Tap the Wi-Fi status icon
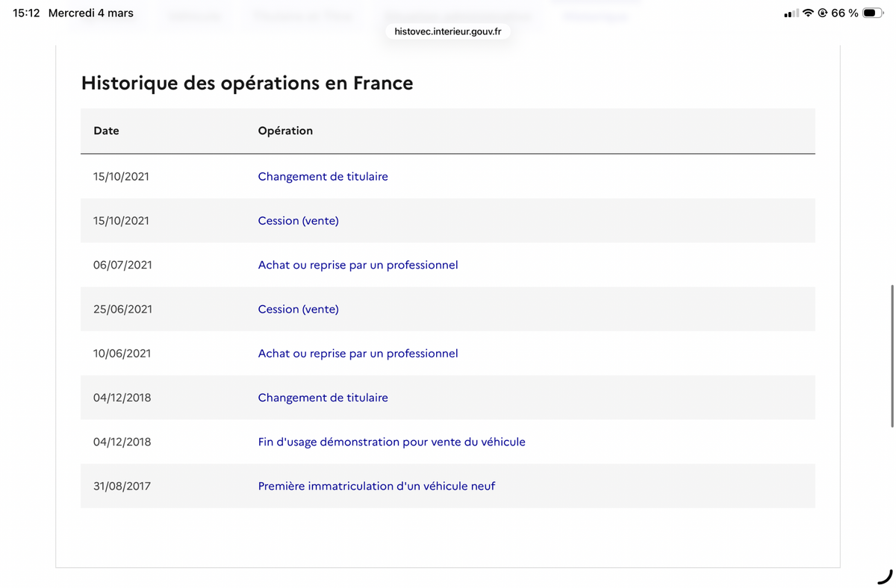Viewport: 896px width, 588px height. coord(809,13)
